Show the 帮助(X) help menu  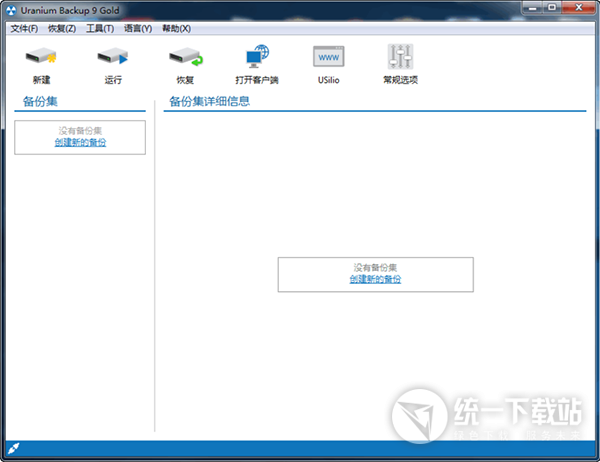pyautogui.click(x=176, y=28)
